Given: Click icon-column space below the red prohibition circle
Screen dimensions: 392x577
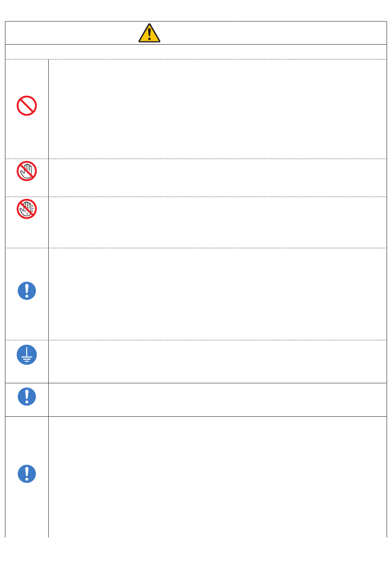Looking at the screenshot, I should [x=27, y=138].
